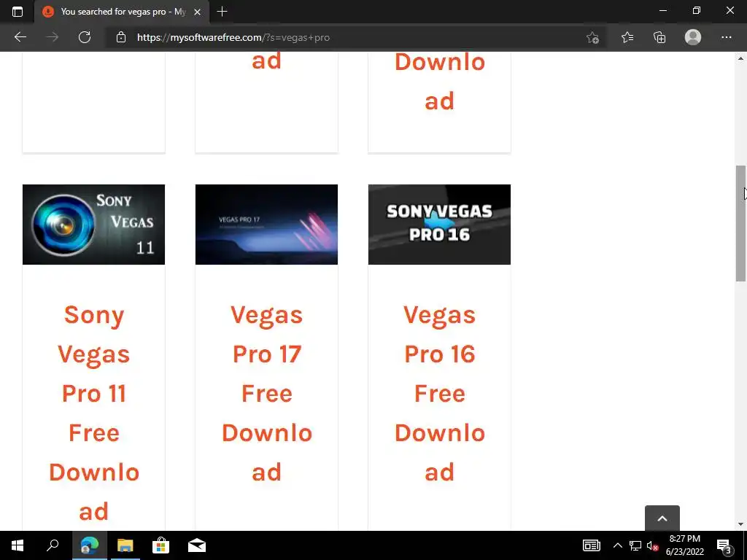Open the link ending in 'ad' above Vegas Pro 17
The image size is (747, 560).
pyautogui.click(x=266, y=61)
